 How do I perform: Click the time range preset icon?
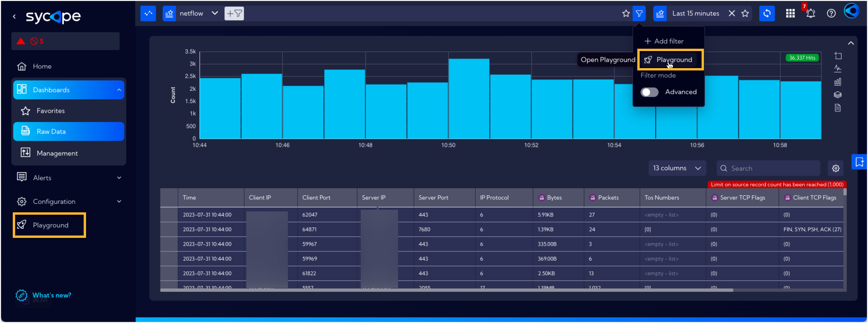coord(660,13)
